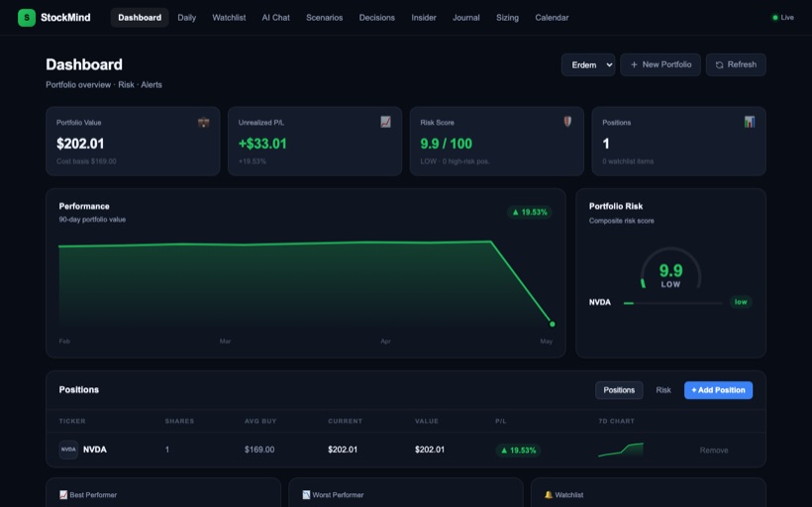Viewport: 812px width, 507px height.
Task: Open the Watchlist nav tab
Action: point(229,18)
